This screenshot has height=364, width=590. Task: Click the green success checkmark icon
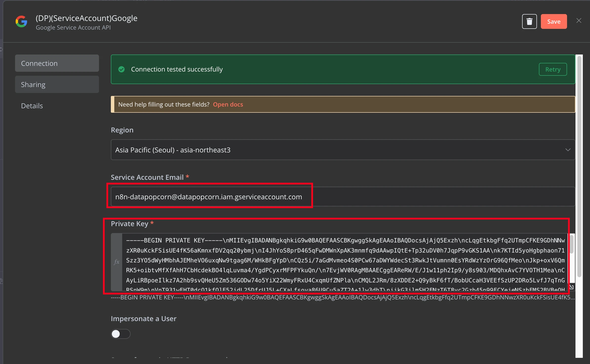(121, 69)
